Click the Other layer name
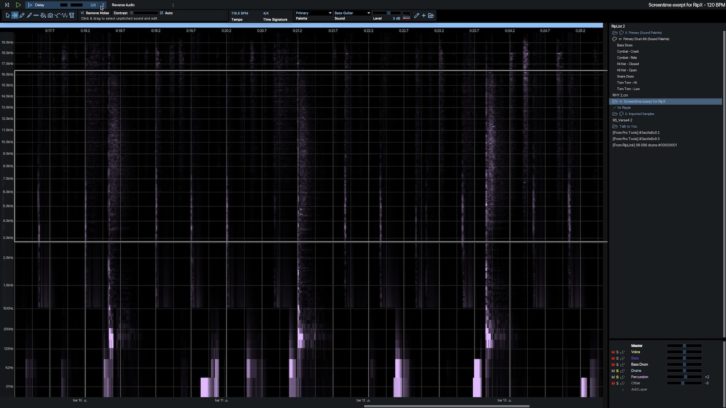Viewport: 726px width, 408px height. 635,383
